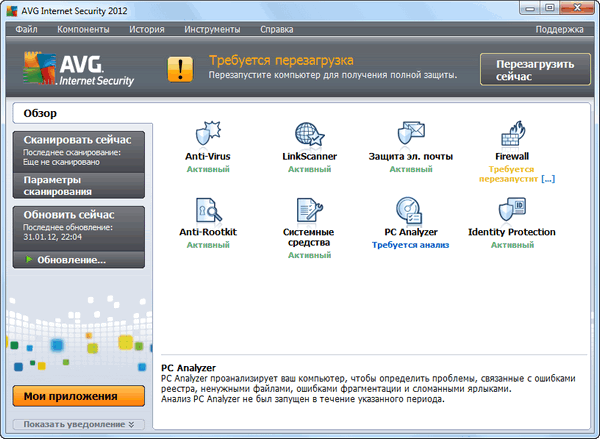600x439 pixels.
Task: Click the yellow warning exclamation icon
Action: coord(180,68)
